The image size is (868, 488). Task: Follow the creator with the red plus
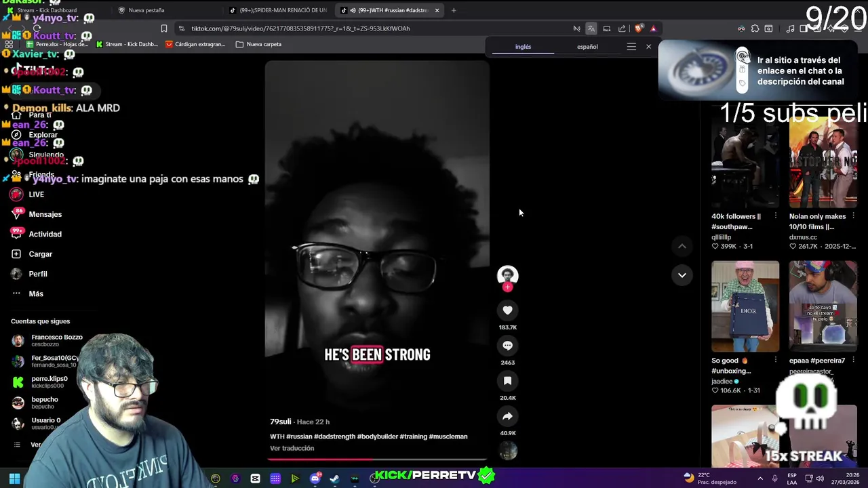tap(507, 287)
